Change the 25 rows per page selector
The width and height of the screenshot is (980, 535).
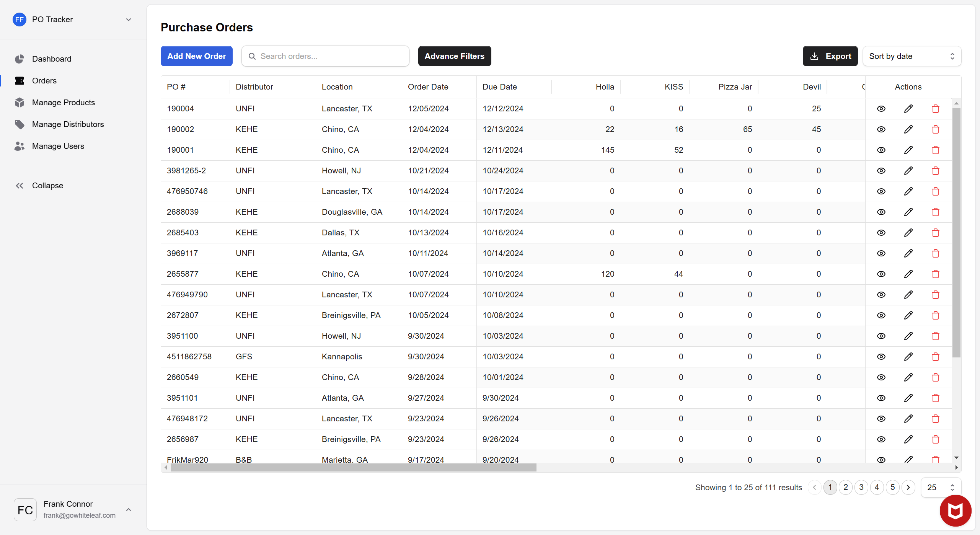[x=941, y=488]
